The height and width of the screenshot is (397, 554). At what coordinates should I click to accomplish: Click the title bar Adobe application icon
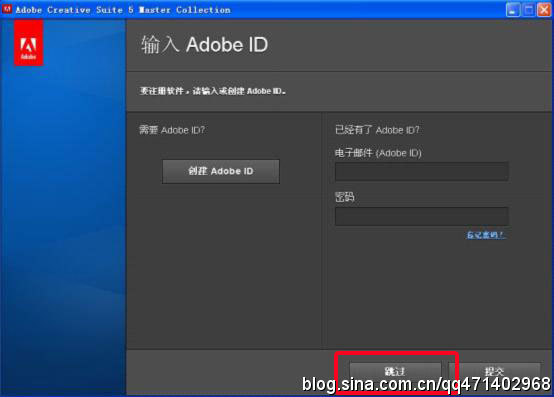coord(7,9)
